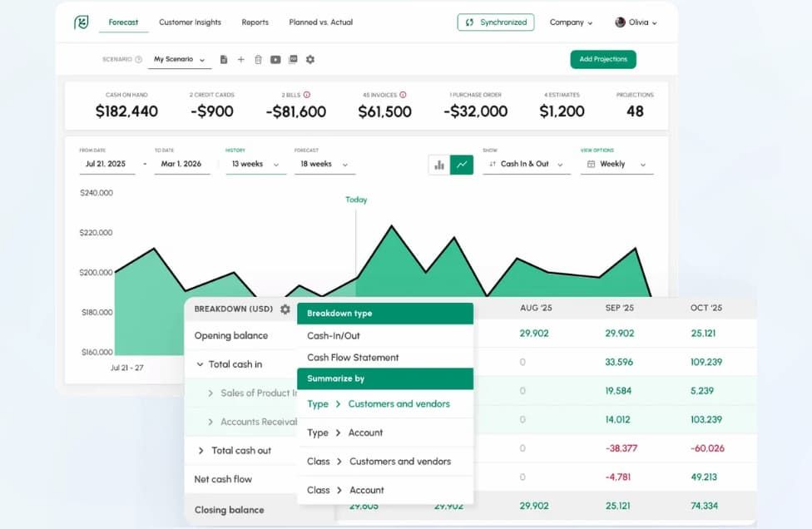Open the video tutorial play icon
The height and width of the screenshot is (529, 812).
tap(275, 60)
